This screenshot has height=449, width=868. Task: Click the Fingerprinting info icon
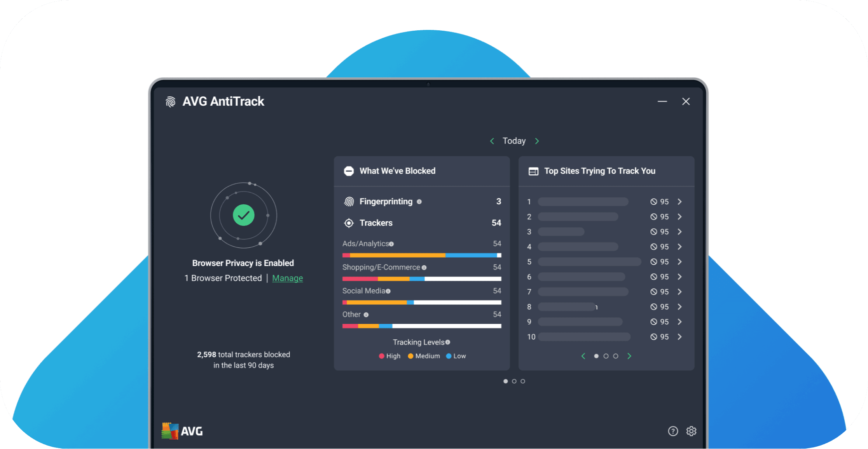(x=419, y=202)
